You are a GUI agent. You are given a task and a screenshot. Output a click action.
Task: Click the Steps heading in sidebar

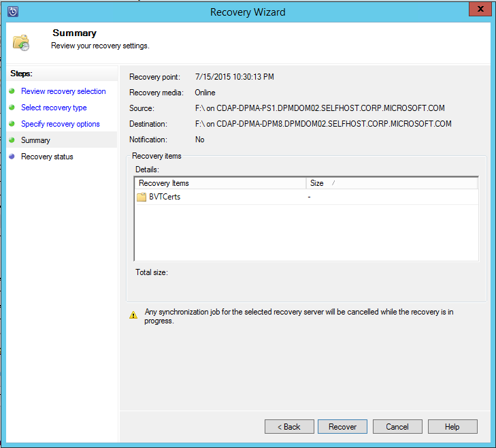coord(21,74)
